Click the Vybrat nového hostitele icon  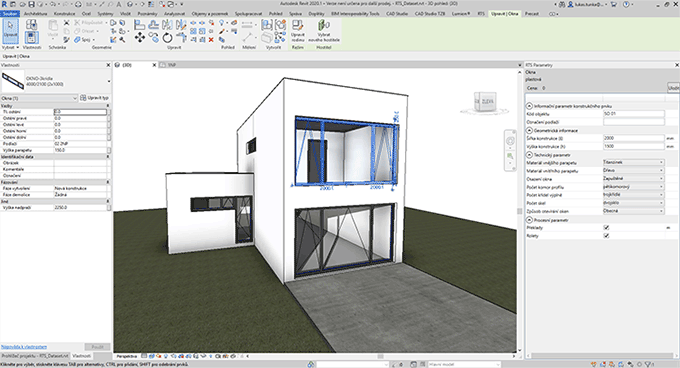324,31
